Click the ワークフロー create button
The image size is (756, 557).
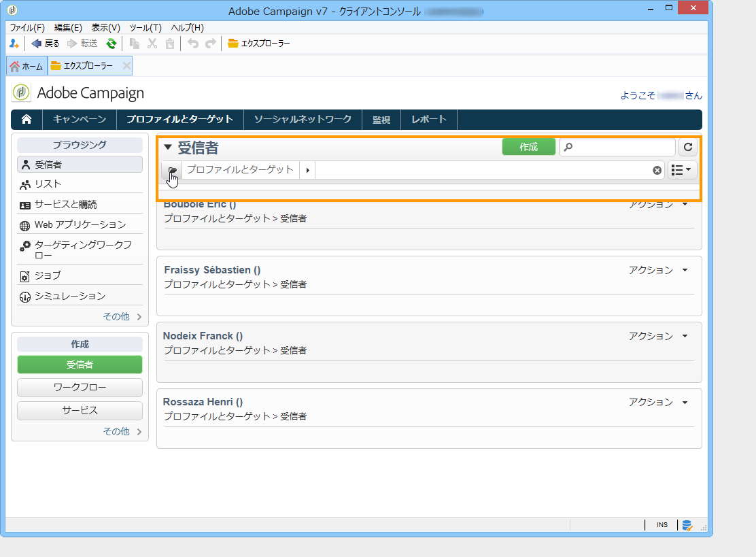click(x=80, y=387)
